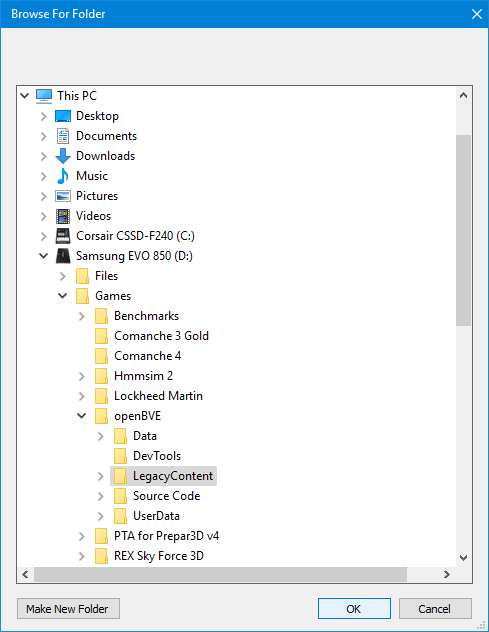Click the vertical scrollbar thumb

click(464, 230)
